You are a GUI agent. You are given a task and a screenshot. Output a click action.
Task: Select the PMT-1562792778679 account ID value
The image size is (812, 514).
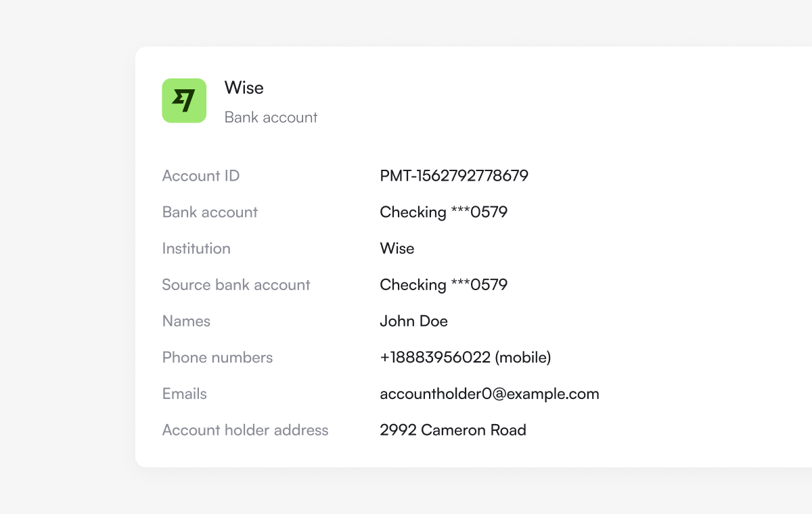(x=454, y=176)
